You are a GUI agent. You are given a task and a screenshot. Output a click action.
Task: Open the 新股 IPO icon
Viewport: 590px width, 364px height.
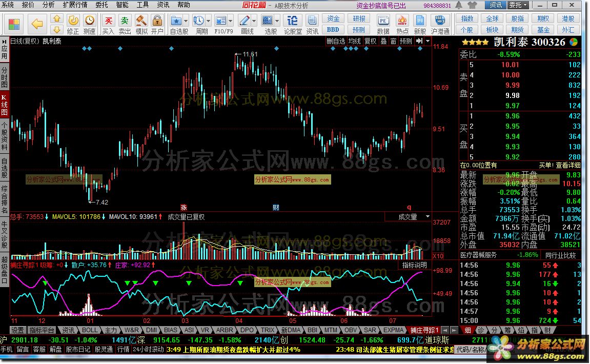[x=420, y=21]
